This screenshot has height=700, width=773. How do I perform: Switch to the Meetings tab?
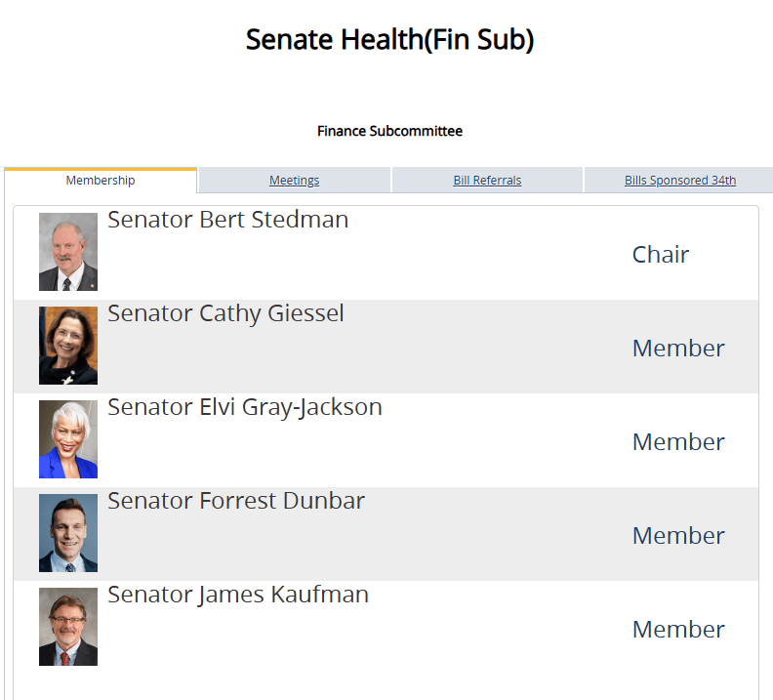294,181
